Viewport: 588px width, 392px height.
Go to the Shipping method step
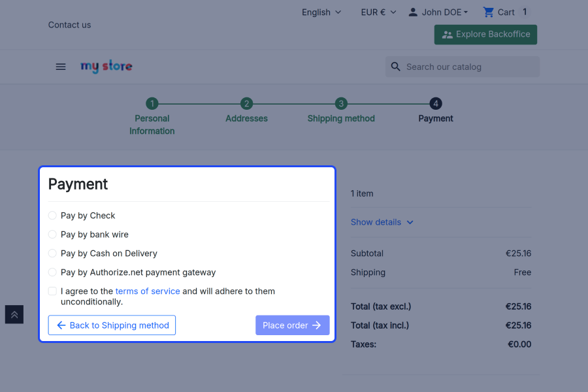(x=341, y=104)
